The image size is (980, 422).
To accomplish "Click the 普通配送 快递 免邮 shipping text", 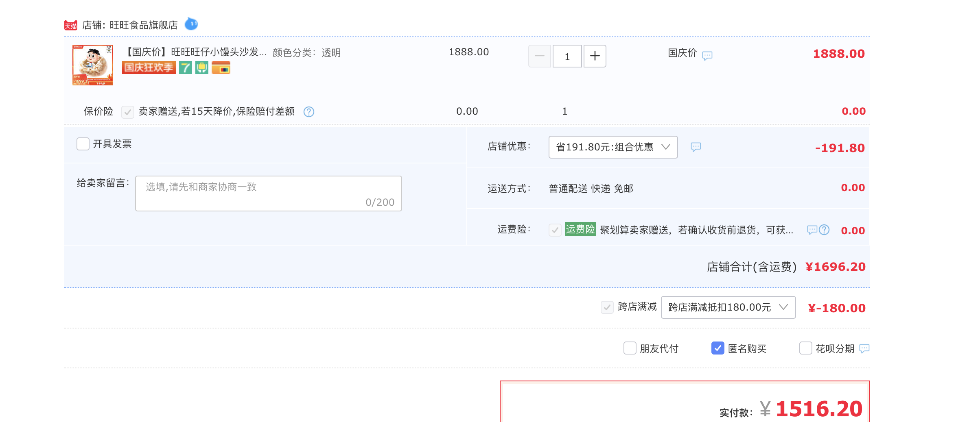I will 591,189.
